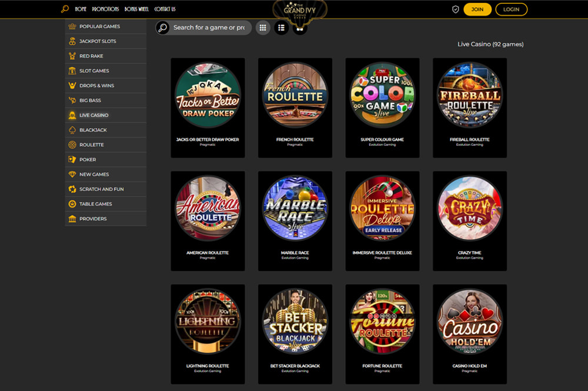
Task: Select the Big Bass fish icon
Action: [72, 101]
